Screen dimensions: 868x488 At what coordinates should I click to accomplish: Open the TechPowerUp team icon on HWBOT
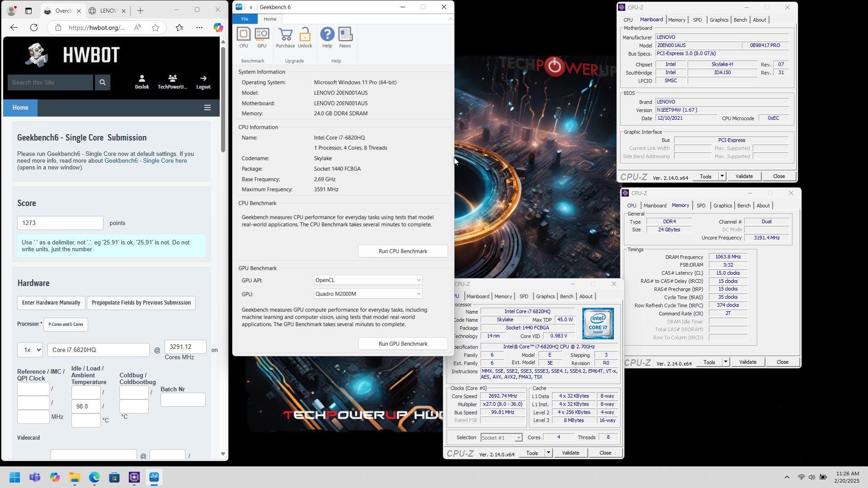pyautogui.click(x=172, y=82)
